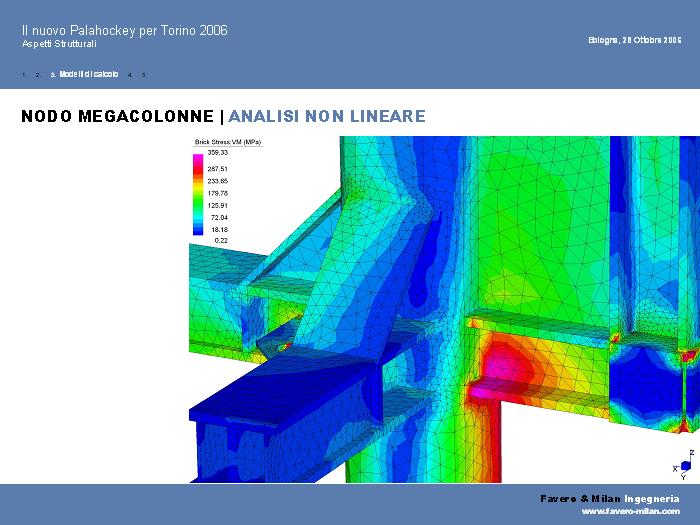700x525 pixels.
Task: Click the Favero & Milan Ingegneria logo text
Action: [610, 498]
